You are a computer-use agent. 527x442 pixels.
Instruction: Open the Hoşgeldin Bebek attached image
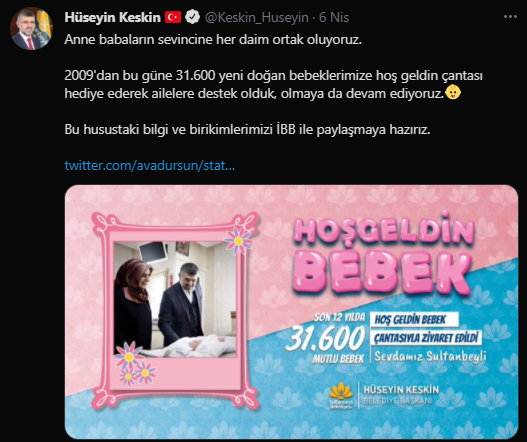coord(291,312)
